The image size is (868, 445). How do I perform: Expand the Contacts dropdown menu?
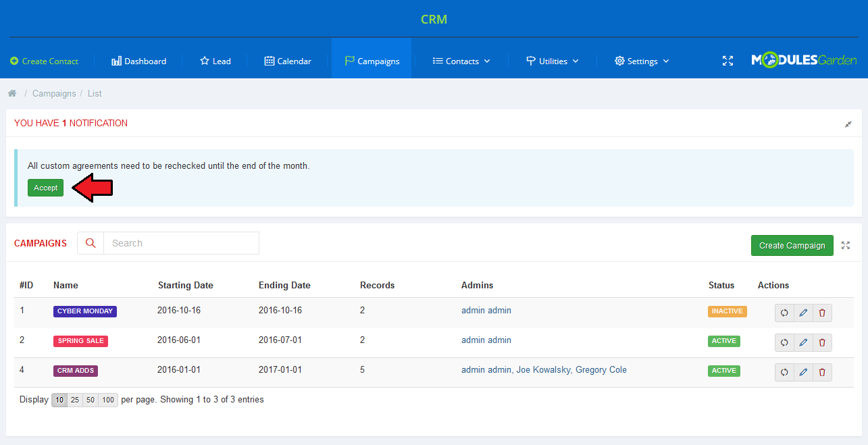pos(461,61)
